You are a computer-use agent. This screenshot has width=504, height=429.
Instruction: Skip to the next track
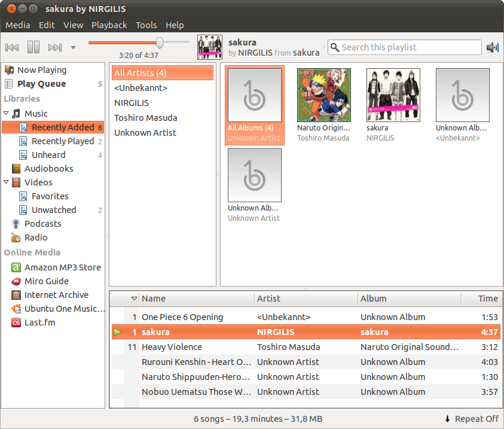pyautogui.click(x=55, y=46)
